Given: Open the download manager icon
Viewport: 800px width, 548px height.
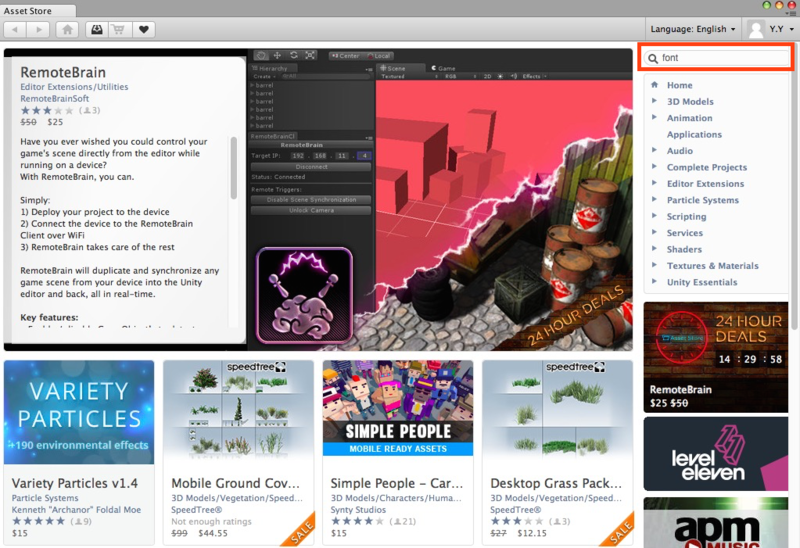Looking at the screenshot, I should click(96, 30).
